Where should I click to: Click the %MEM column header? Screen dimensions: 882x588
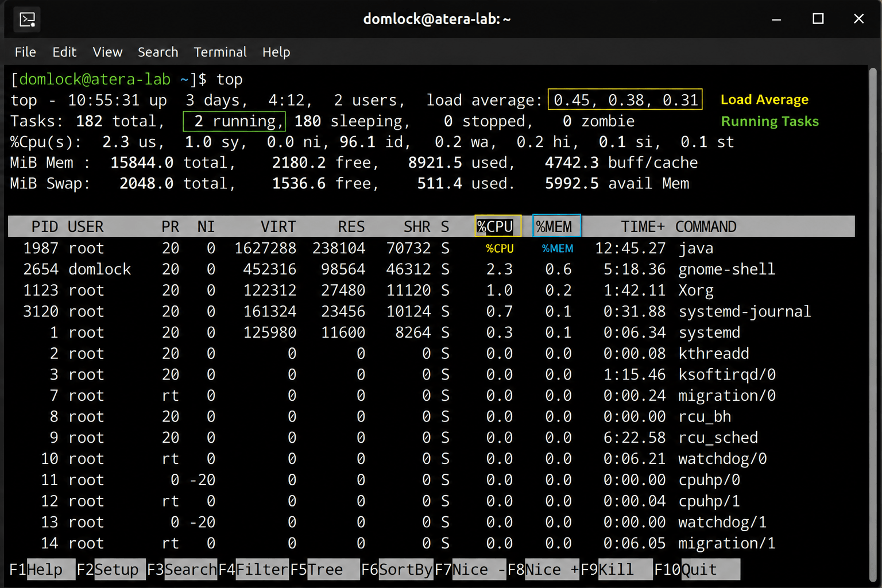[557, 226]
